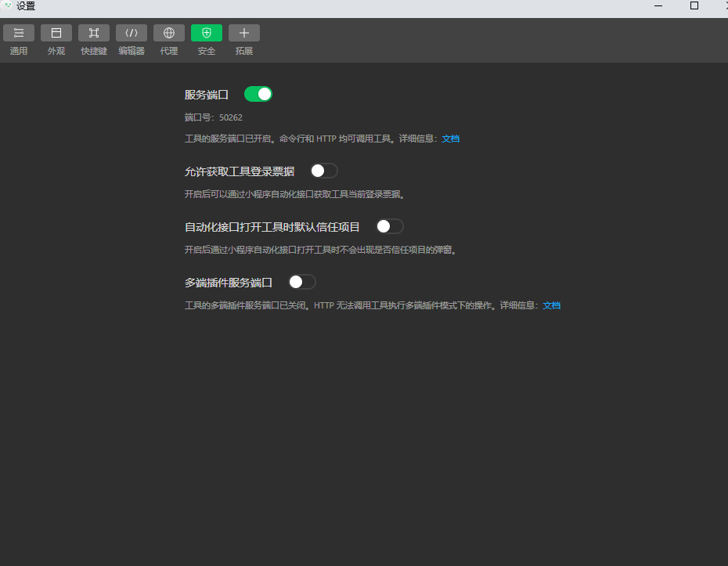Click the green shield 安全 icon
Screen dimensions: 728x566
point(206,33)
